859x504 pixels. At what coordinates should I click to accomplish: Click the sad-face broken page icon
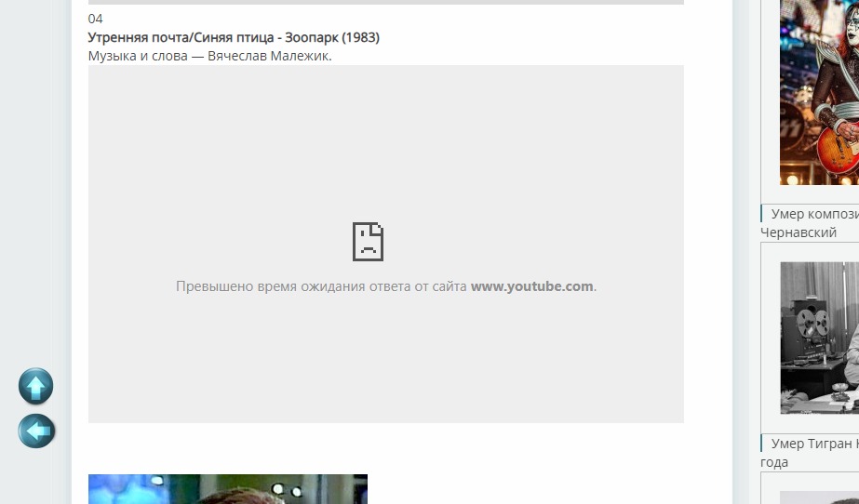pyautogui.click(x=368, y=242)
